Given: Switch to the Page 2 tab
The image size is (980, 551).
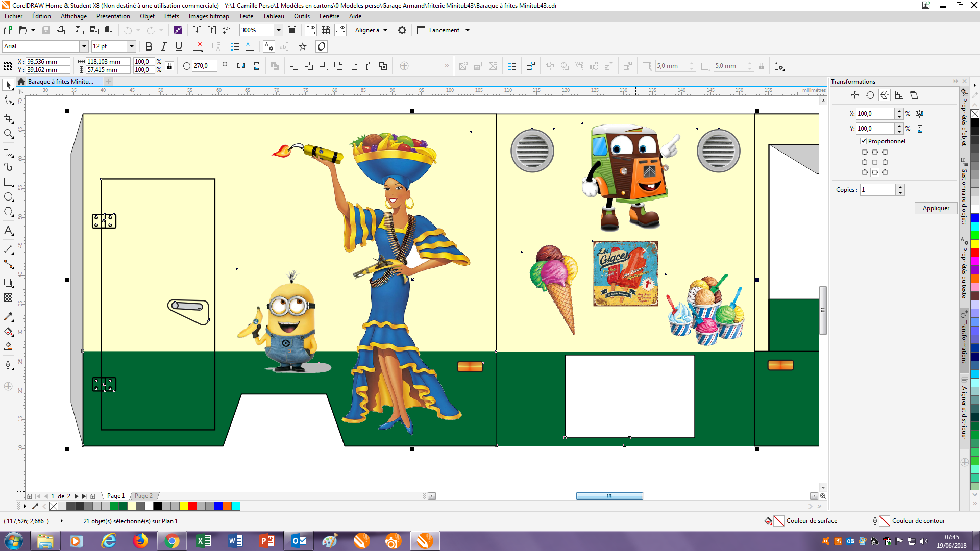Looking at the screenshot, I should pos(143,496).
